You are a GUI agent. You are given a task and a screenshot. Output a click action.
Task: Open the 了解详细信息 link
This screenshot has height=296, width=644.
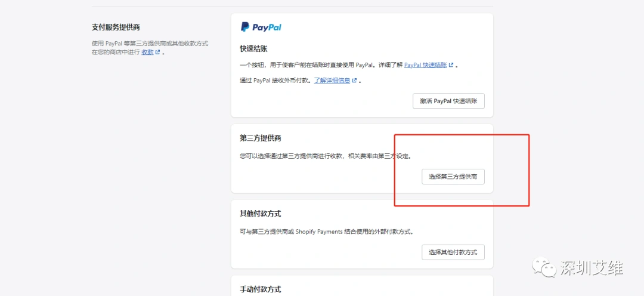pyautogui.click(x=332, y=81)
